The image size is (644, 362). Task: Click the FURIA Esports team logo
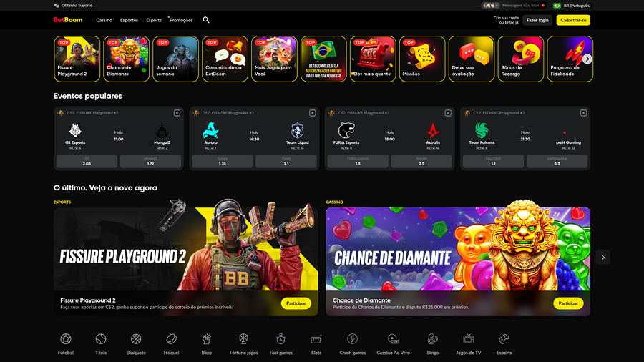(346, 131)
